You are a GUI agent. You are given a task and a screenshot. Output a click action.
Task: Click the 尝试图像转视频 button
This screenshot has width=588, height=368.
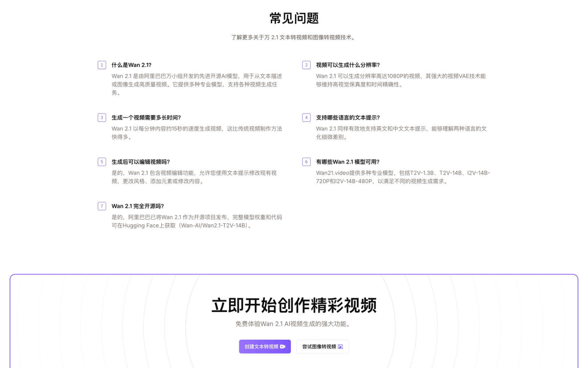coord(322,347)
